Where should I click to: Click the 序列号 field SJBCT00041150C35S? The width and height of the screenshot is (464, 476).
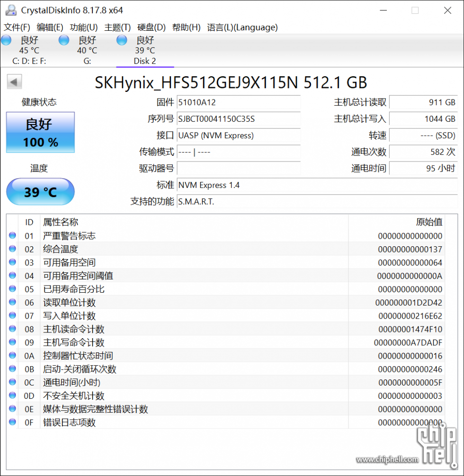coord(239,119)
